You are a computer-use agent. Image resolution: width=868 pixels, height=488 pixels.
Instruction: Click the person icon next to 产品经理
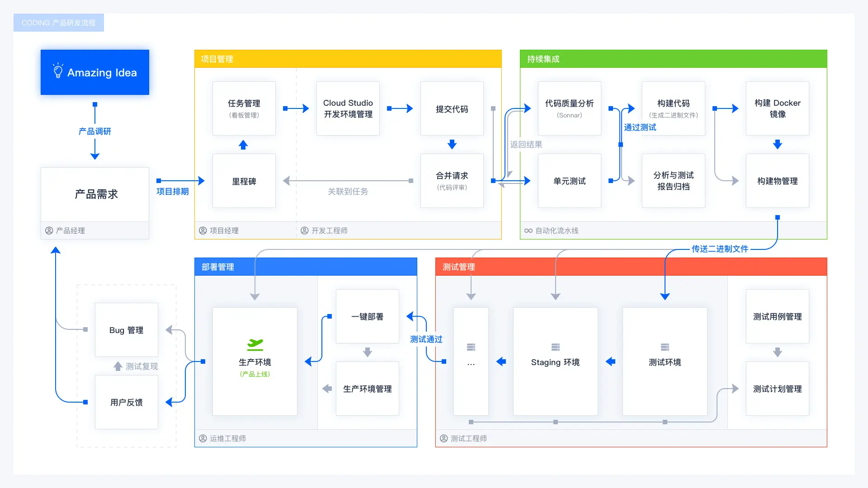pos(49,230)
